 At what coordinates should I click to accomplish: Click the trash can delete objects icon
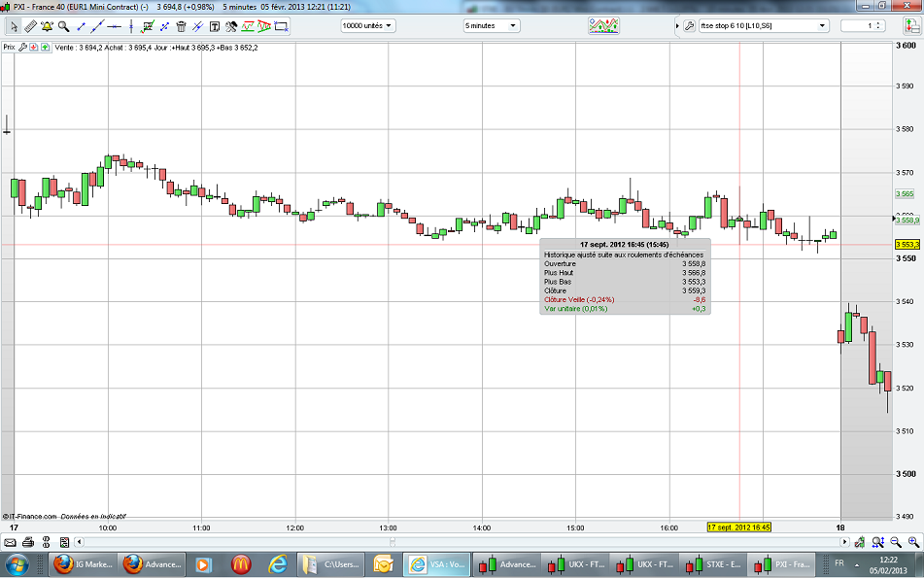tap(181, 26)
